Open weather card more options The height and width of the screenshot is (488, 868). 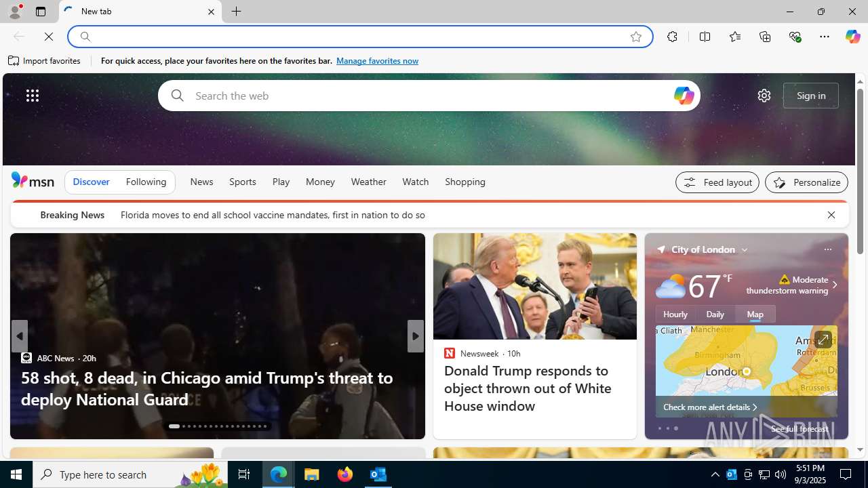click(827, 250)
